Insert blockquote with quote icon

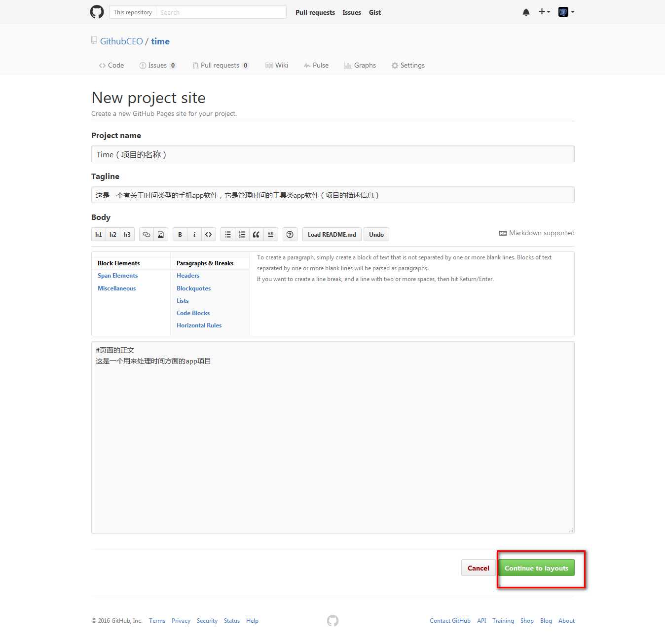tap(257, 234)
